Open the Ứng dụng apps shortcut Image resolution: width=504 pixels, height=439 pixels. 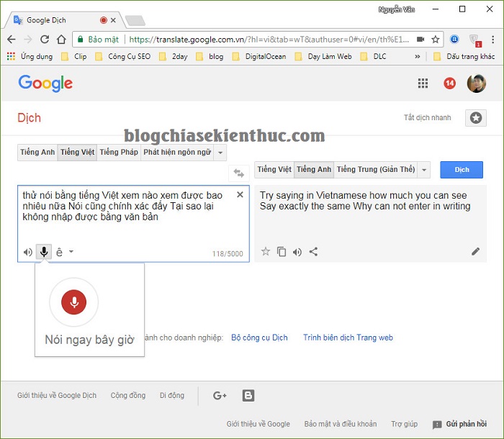[30, 57]
